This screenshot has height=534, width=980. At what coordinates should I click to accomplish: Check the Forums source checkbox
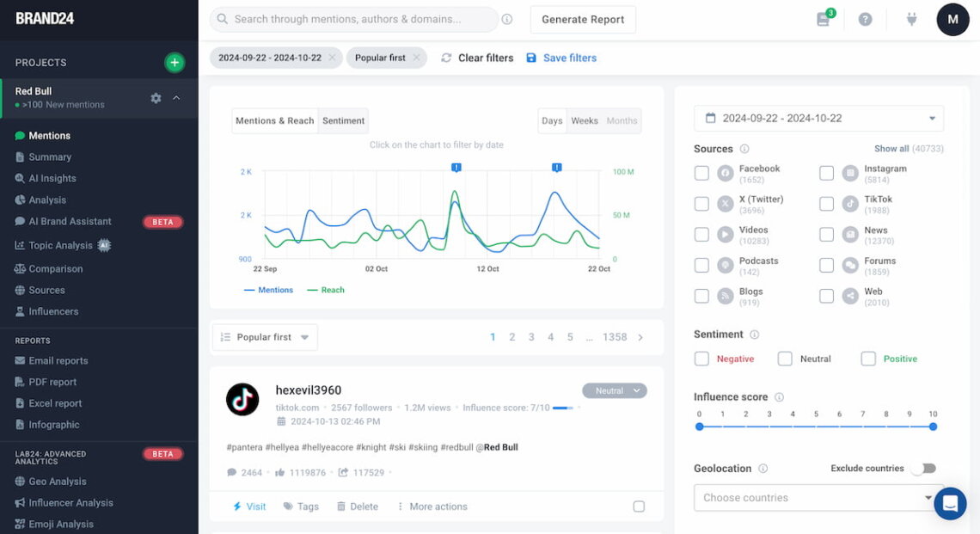[826, 265]
